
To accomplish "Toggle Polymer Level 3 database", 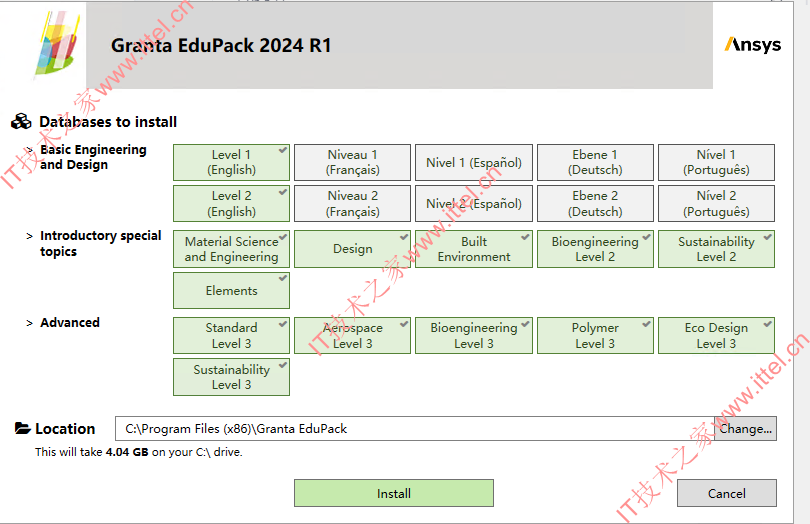I will click(x=595, y=335).
